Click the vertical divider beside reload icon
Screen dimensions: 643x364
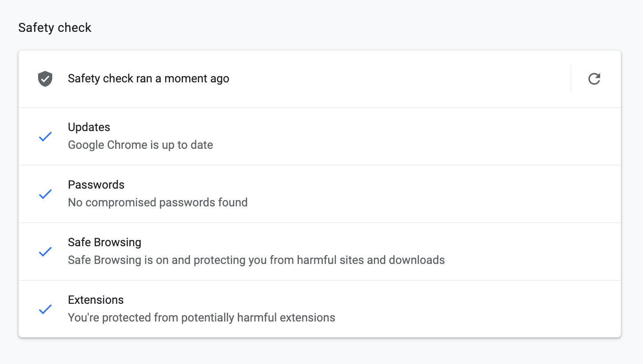point(571,79)
